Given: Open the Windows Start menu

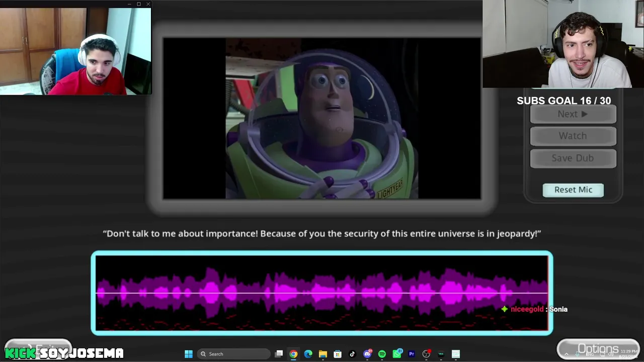Looking at the screenshot, I should [x=189, y=354].
